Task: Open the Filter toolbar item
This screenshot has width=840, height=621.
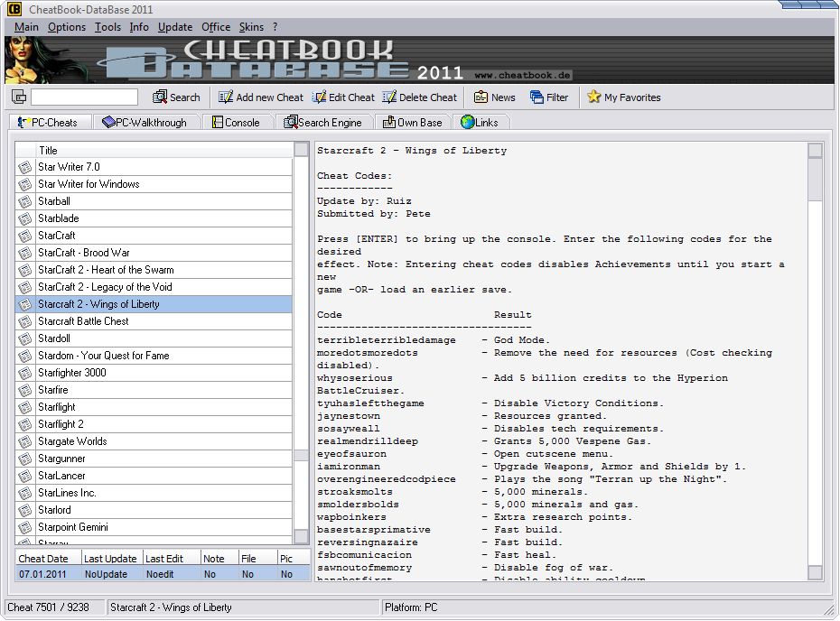Action: click(549, 97)
